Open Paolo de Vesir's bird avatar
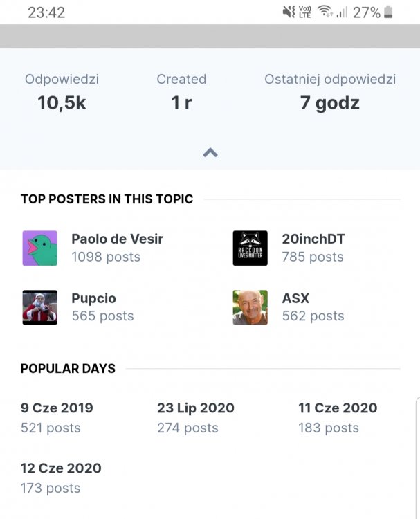This screenshot has height=519, width=420. pyautogui.click(x=39, y=248)
